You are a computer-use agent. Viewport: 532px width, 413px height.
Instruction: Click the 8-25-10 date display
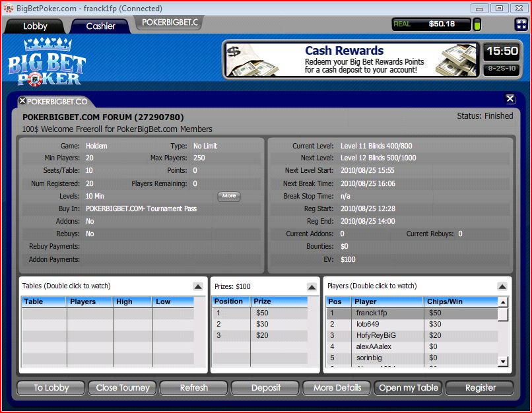[502, 69]
